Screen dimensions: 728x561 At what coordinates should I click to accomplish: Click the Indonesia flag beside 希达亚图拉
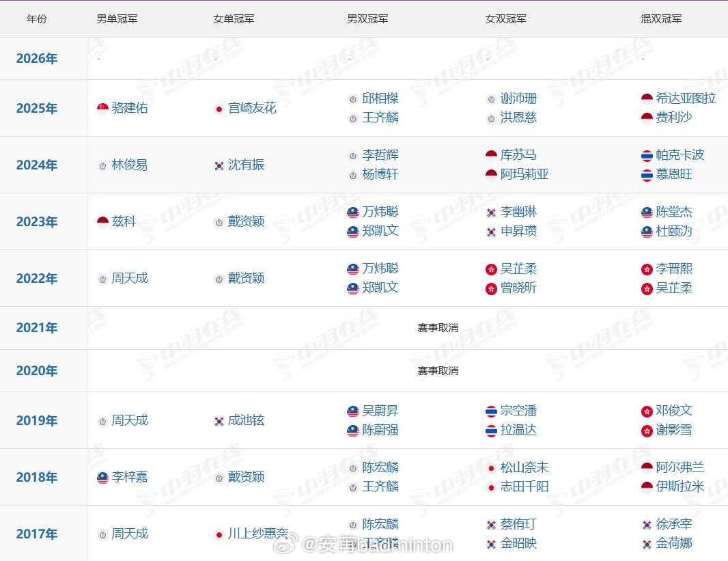pos(647,99)
